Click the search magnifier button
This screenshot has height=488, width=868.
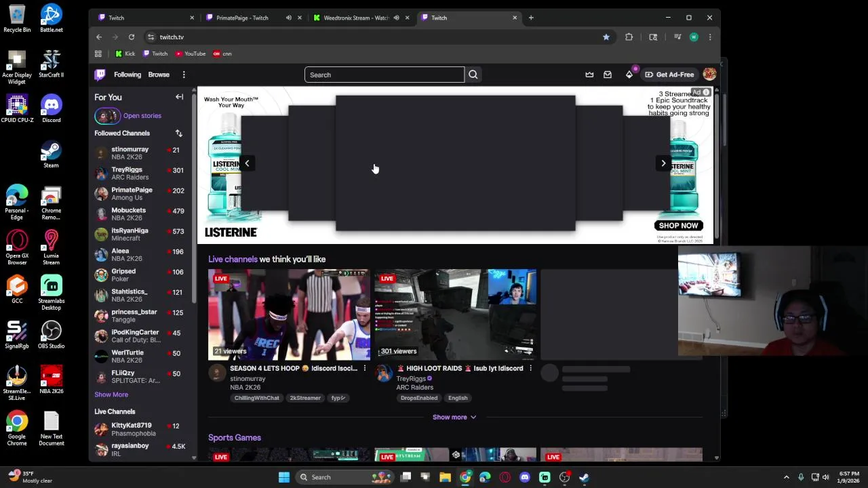coord(473,75)
